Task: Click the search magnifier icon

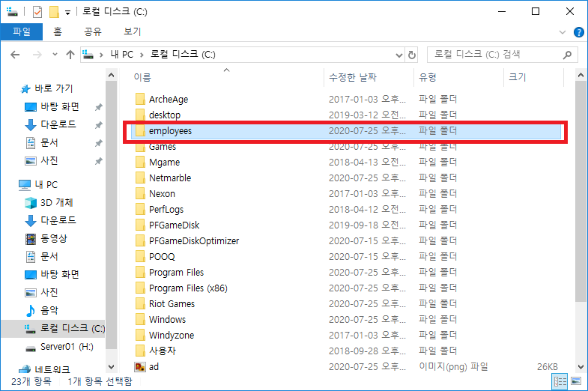Action: (567, 55)
